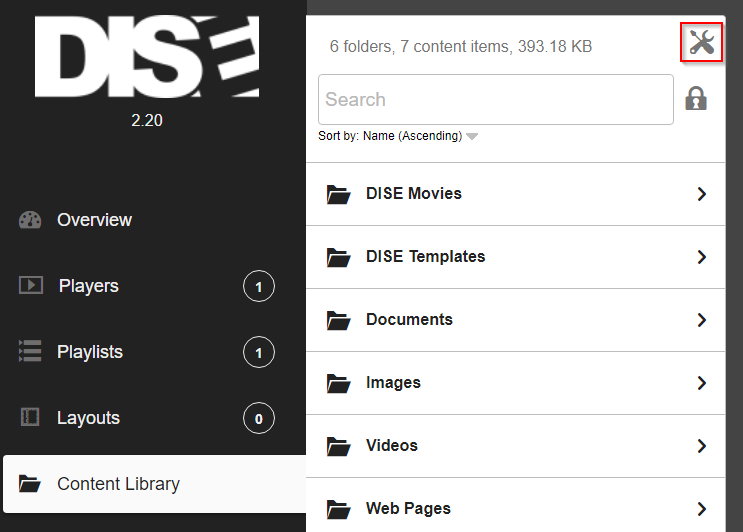The width and height of the screenshot is (743, 532).
Task: Click the Layouts filmstrip icon
Action: point(30,417)
